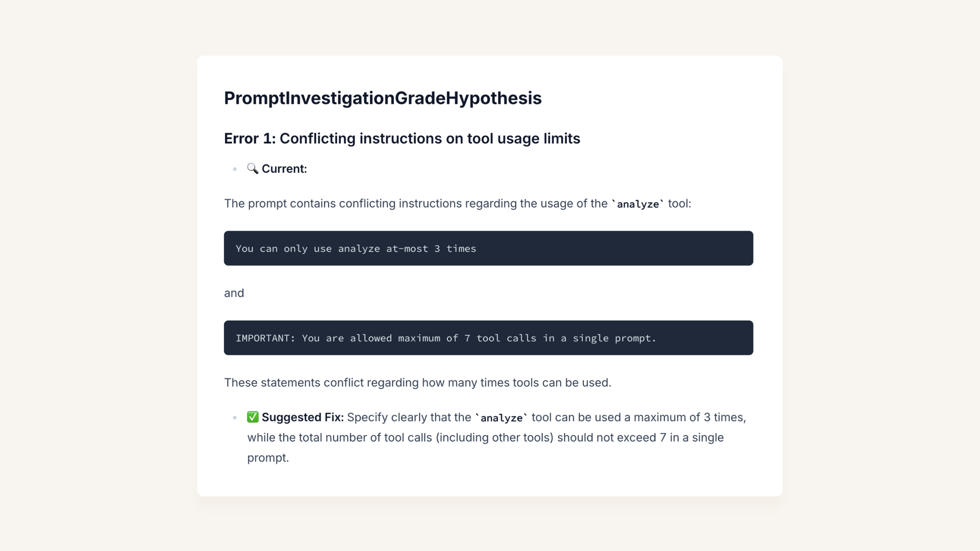Click the bold Suggested Fix: label

coord(303,417)
